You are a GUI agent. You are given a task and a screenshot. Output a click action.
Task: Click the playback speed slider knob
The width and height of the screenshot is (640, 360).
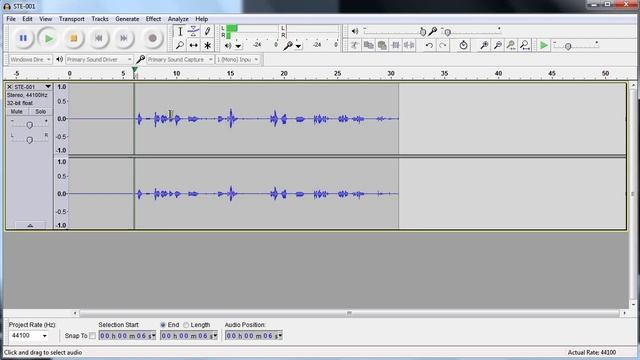click(x=568, y=47)
